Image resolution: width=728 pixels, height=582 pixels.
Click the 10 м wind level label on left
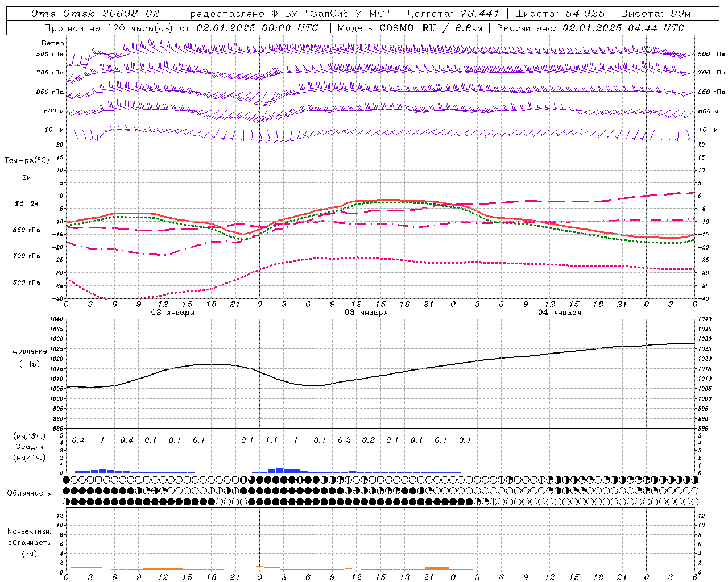click(x=54, y=130)
